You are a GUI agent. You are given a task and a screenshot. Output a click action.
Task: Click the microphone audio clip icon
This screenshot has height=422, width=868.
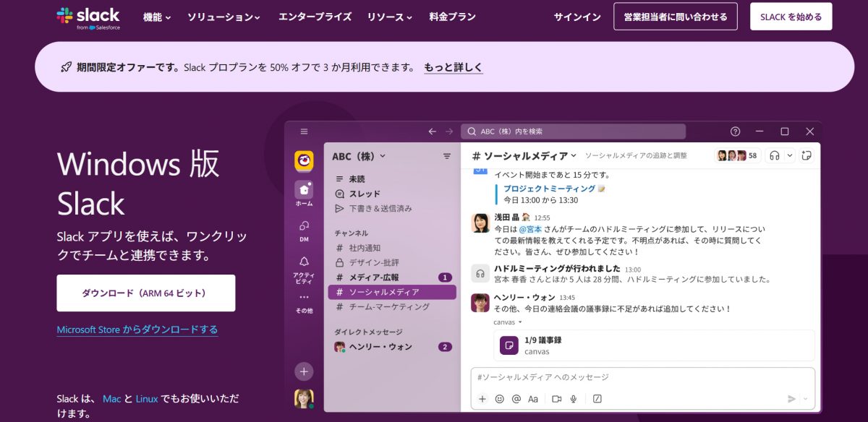click(x=574, y=399)
